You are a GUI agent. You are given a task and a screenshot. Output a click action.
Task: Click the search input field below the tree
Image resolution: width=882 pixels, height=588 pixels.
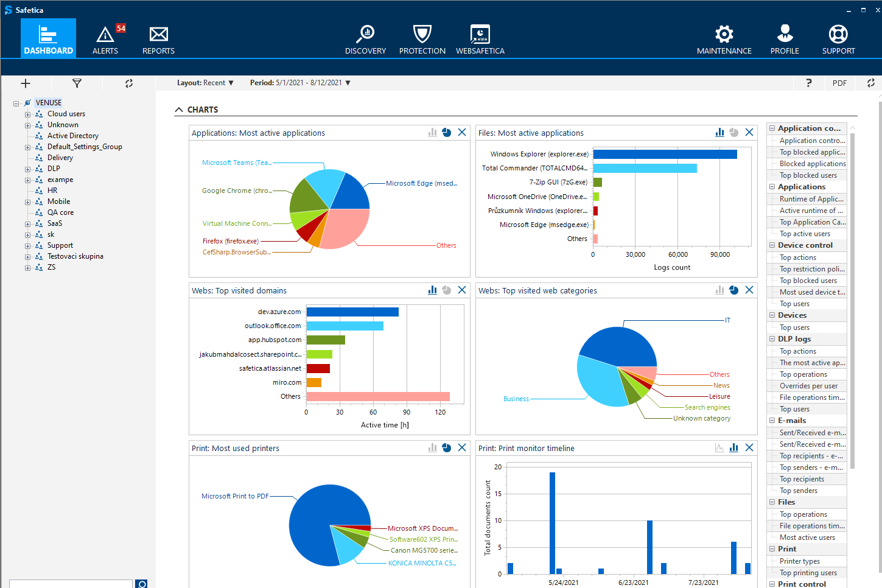click(71, 584)
